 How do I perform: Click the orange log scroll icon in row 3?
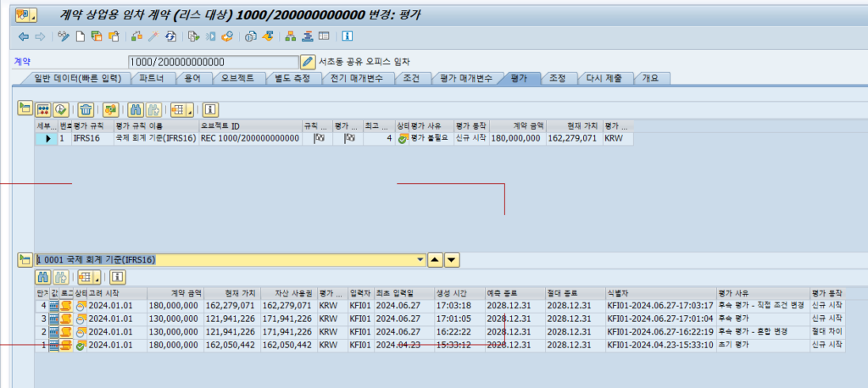click(x=66, y=319)
